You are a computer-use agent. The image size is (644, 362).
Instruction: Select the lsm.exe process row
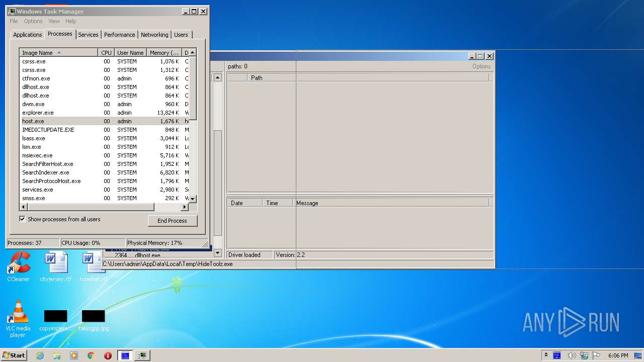pos(104,147)
